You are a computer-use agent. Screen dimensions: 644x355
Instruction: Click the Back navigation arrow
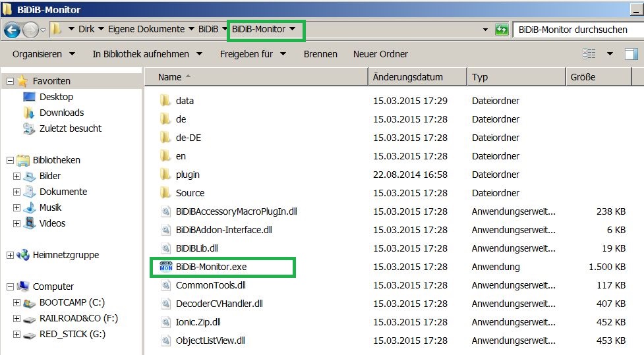[13, 30]
